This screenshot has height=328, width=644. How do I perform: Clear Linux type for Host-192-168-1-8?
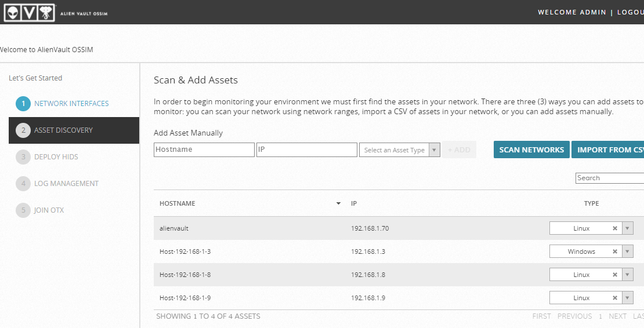(615, 275)
